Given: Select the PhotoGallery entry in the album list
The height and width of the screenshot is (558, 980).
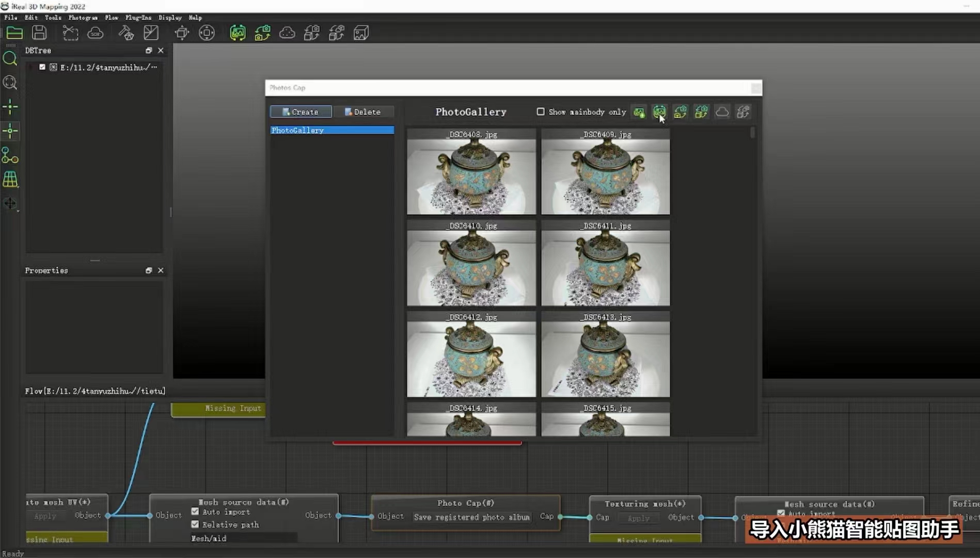Looking at the screenshot, I should click(x=332, y=130).
